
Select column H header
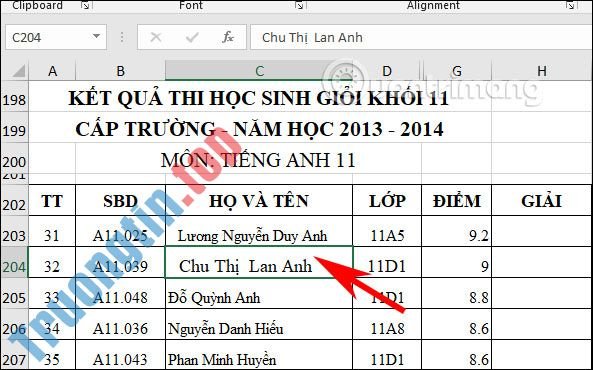(x=542, y=71)
